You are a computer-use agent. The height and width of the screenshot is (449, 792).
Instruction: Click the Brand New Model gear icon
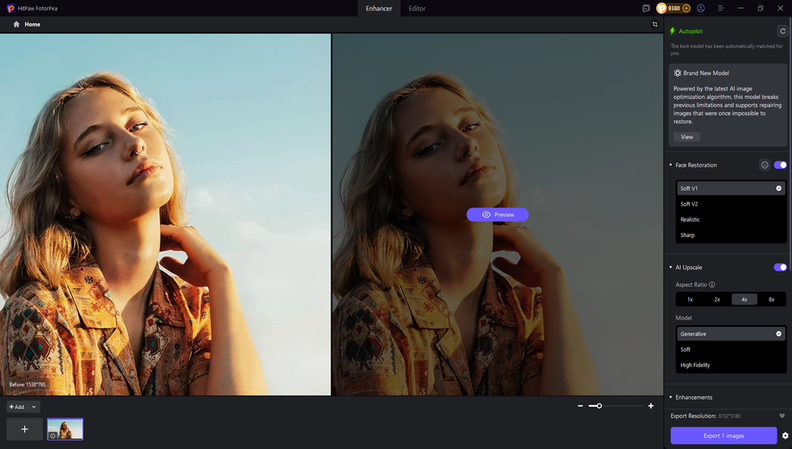(x=677, y=73)
